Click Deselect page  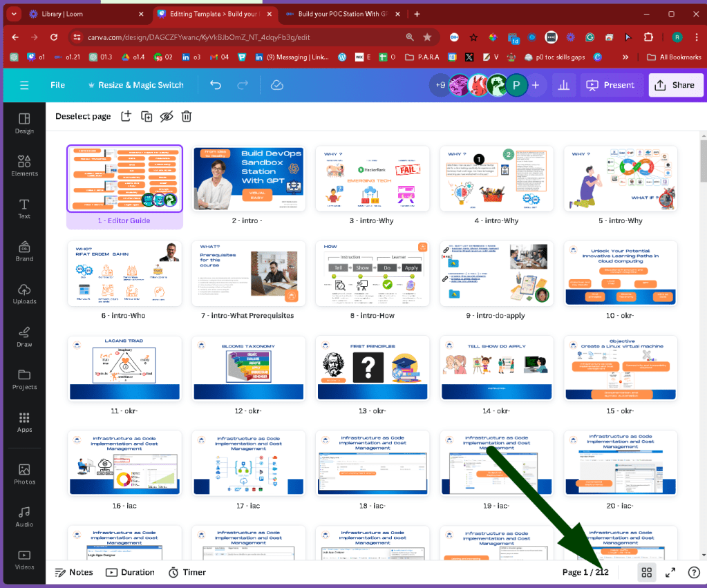click(83, 116)
